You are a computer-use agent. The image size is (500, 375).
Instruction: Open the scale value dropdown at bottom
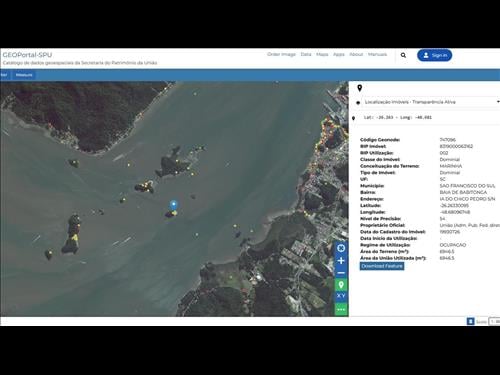495,321
